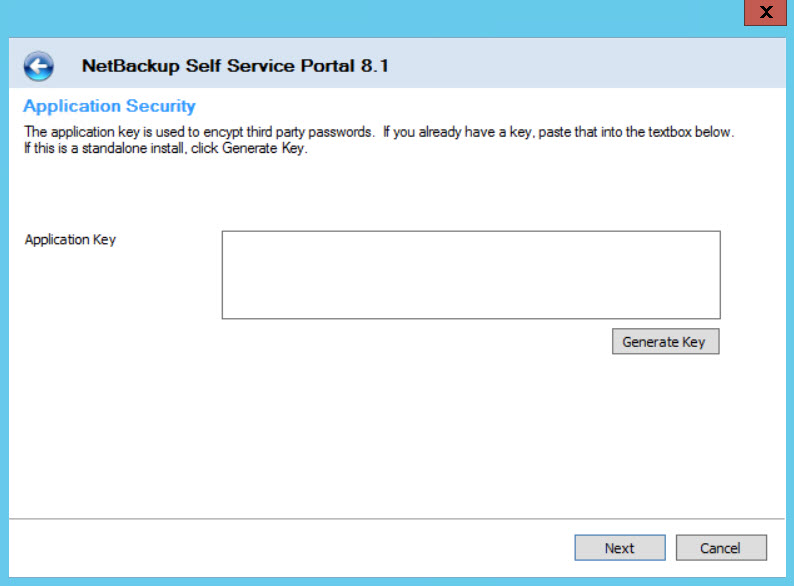794x586 pixels.
Task: Click the white area below Generate Key
Action: tap(397, 436)
